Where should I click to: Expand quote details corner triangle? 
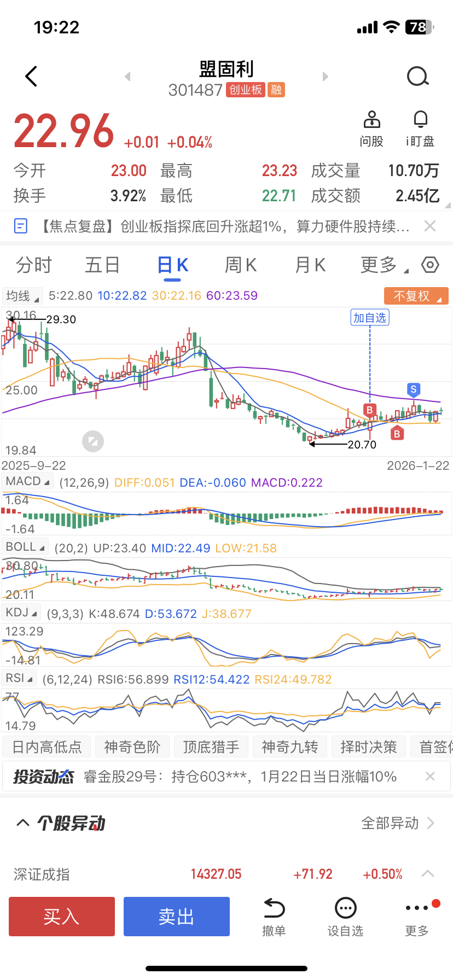point(448,206)
